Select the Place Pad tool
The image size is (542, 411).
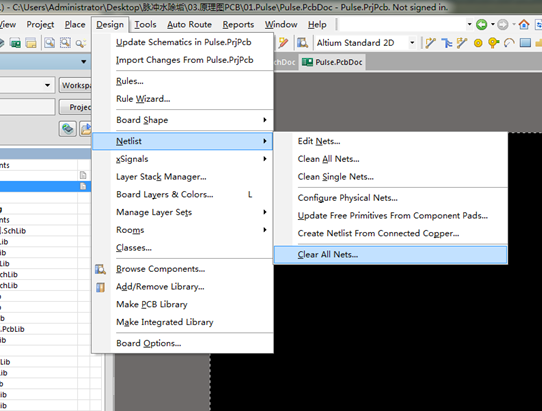click(x=478, y=43)
